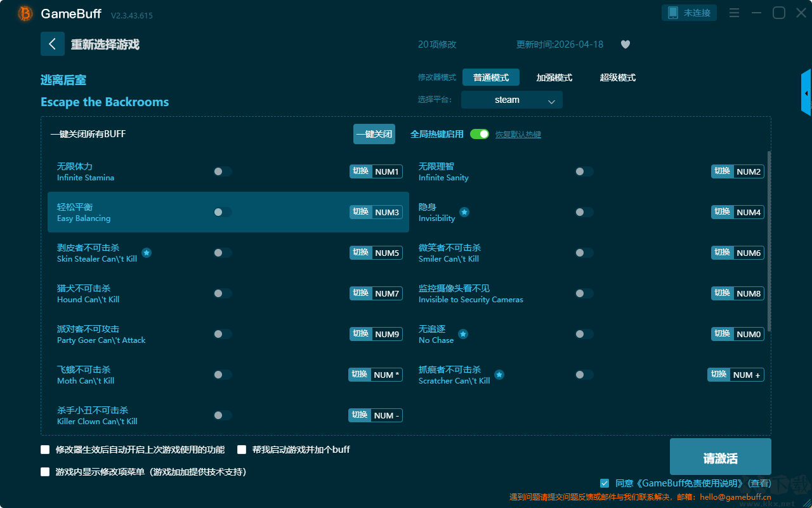Click the NUM * hotkey for Moth
Screen dimensions: 812x508
pyautogui.click(x=376, y=375)
